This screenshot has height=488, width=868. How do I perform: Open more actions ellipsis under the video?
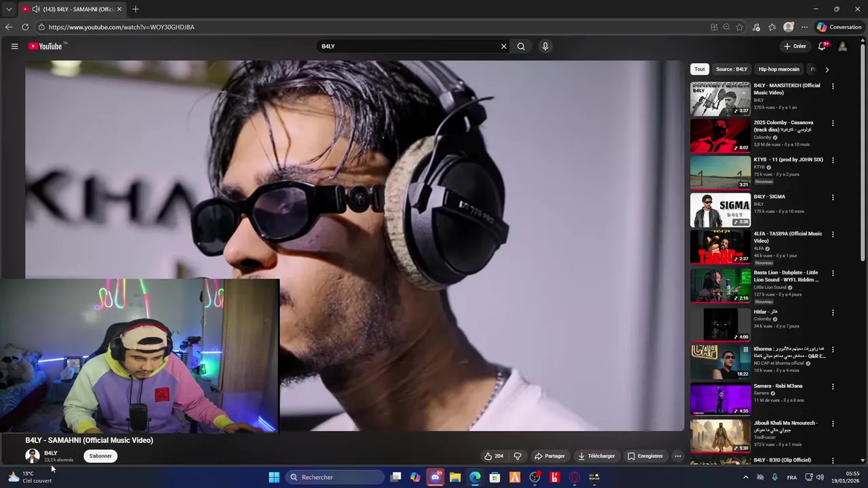[677, 456]
